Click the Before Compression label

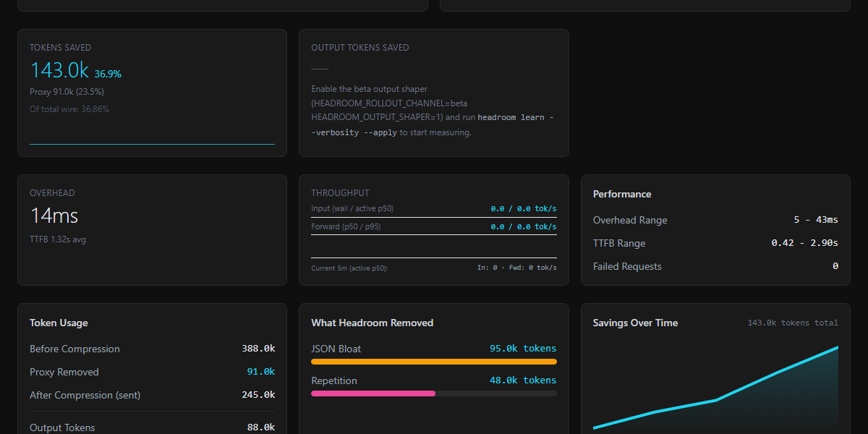coord(75,349)
